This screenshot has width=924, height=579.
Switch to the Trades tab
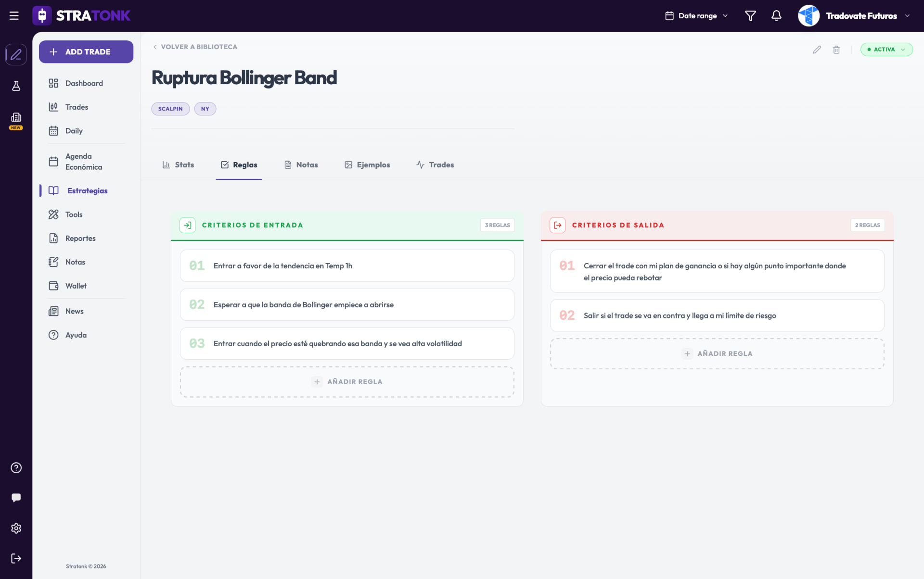pos(435,165)
